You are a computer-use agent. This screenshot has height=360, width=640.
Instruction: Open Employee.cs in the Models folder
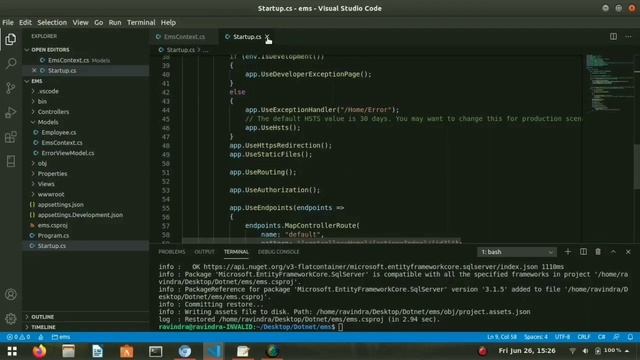[x=59, y=132]
